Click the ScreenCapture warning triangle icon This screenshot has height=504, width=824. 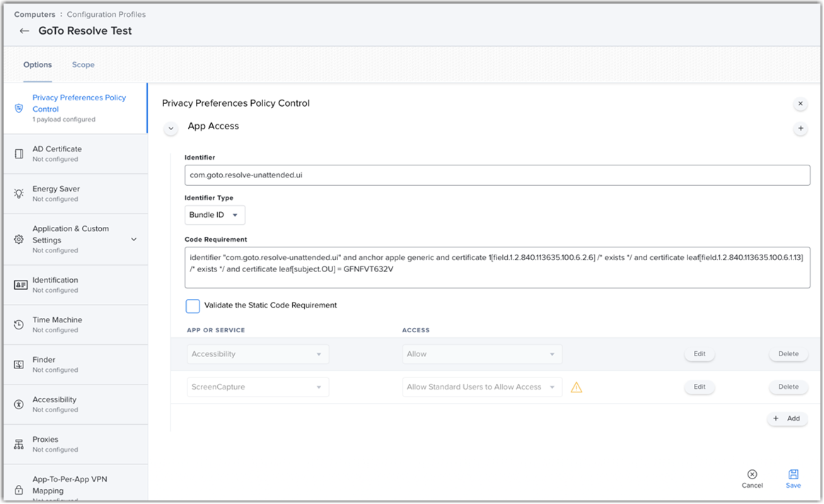(576, 387)
